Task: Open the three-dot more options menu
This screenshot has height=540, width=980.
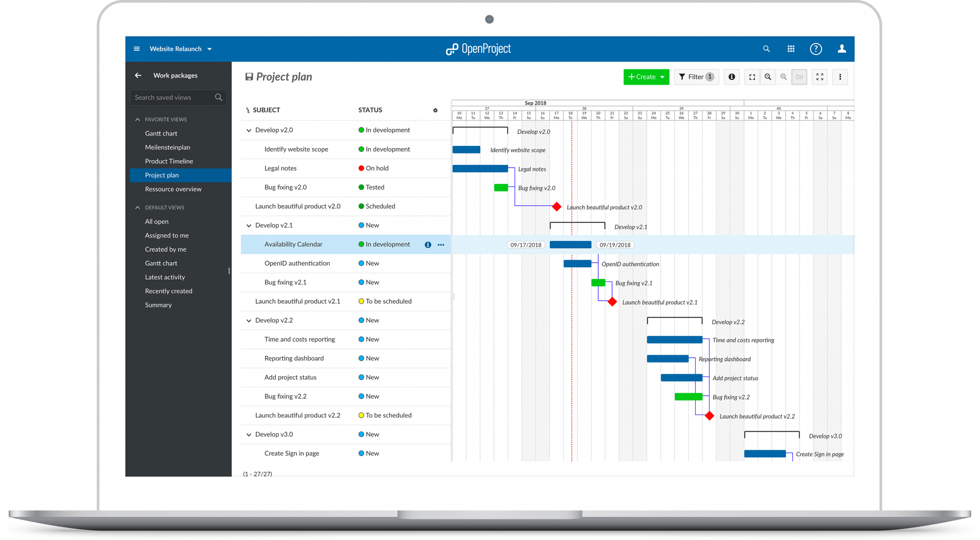Action: pos(840,77)
